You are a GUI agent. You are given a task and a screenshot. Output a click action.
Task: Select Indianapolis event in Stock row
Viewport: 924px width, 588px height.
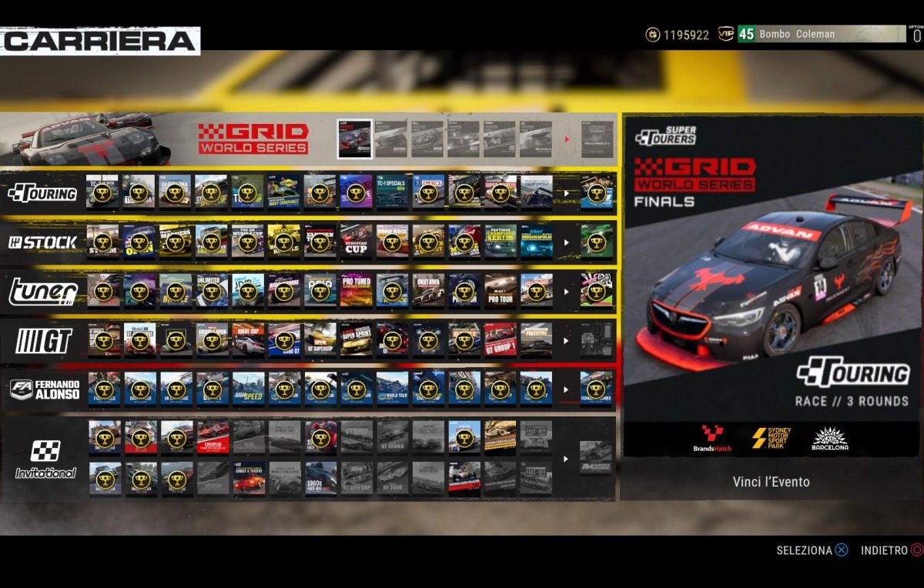(x=536, y=242)
